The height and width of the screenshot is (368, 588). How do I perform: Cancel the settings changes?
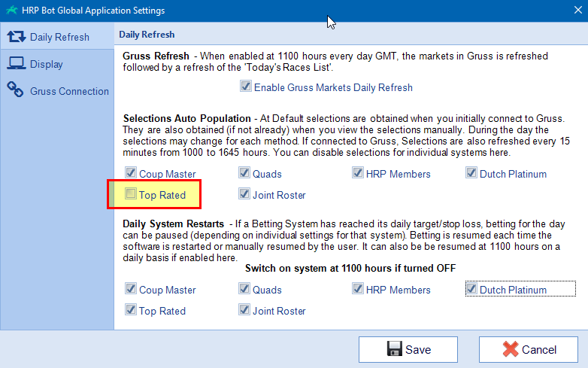pyautogui.click(x=529, y=349)
